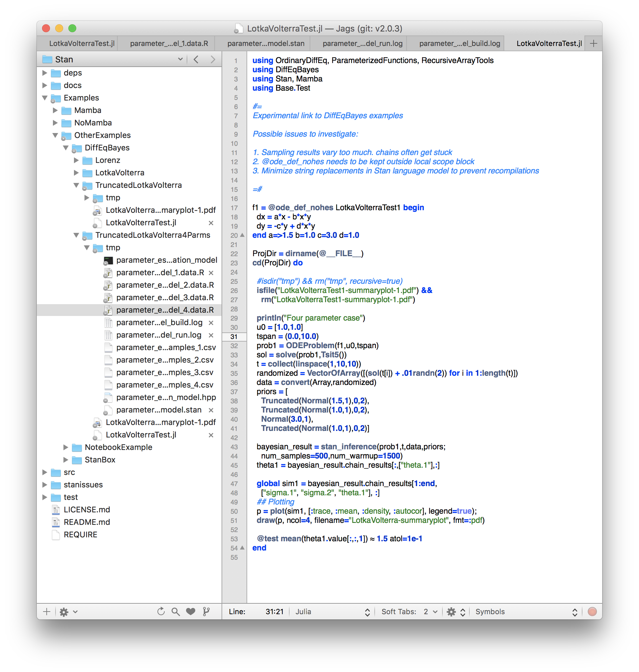Toggle the fold marker on line 20

pyautogui.click(x=242, y=235)
